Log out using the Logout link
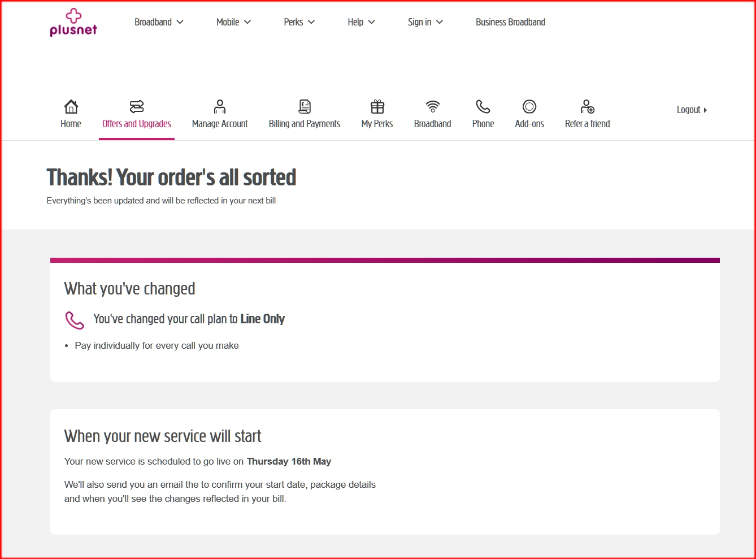The image size is (756, 559). coord(692,110)
